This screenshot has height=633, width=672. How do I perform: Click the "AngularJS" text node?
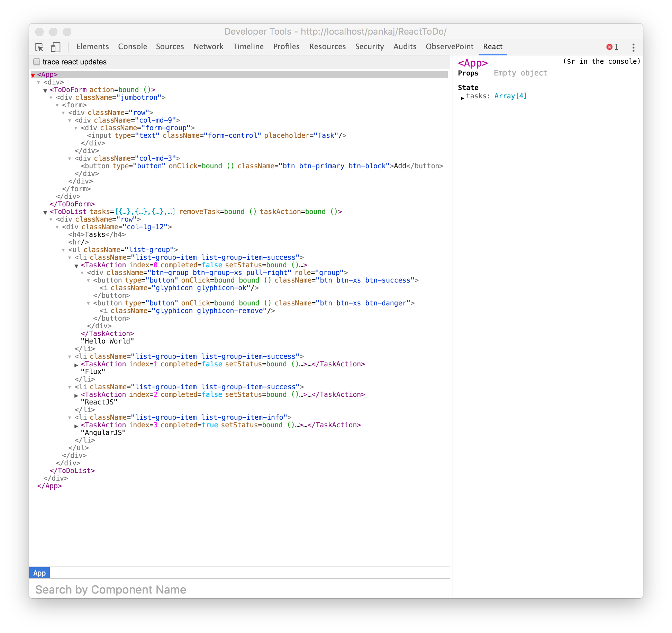[103, 433]
